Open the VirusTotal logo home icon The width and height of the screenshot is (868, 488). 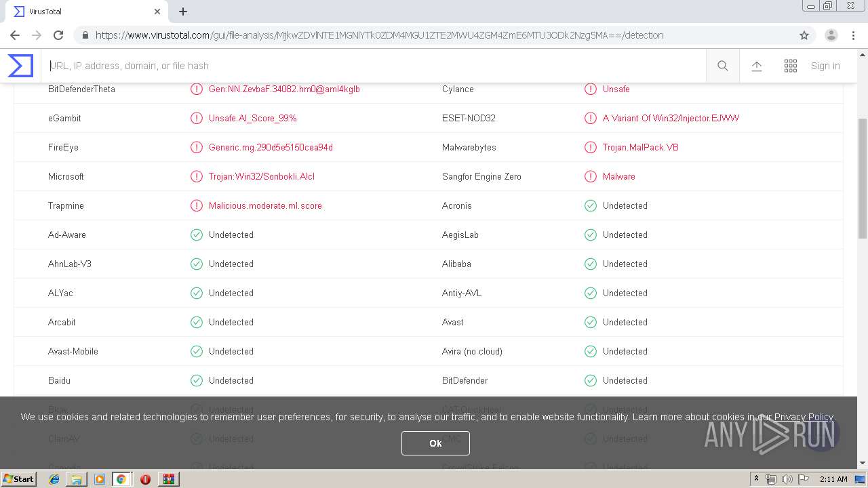[x=20, y=66]
